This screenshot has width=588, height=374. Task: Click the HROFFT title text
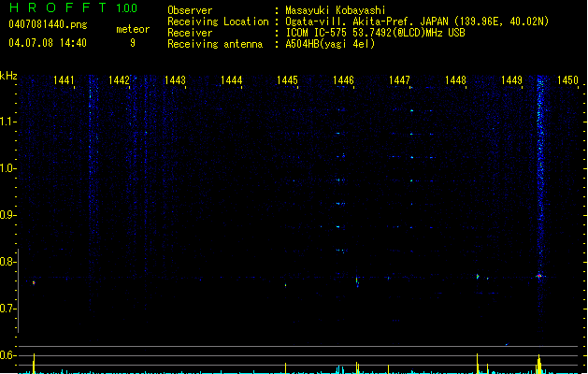click(x=57, y=7)
